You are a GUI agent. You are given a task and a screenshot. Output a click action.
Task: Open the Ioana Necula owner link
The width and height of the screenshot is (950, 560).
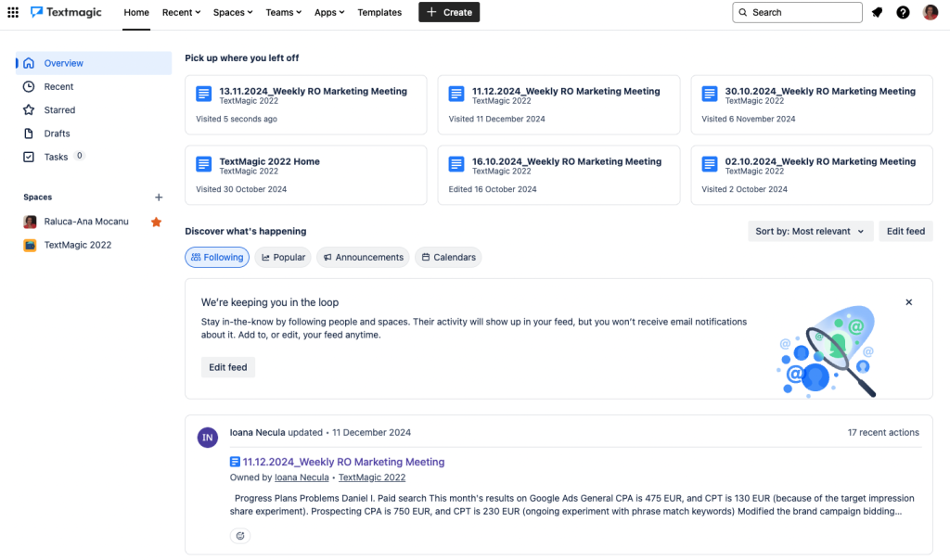(302, 477)
